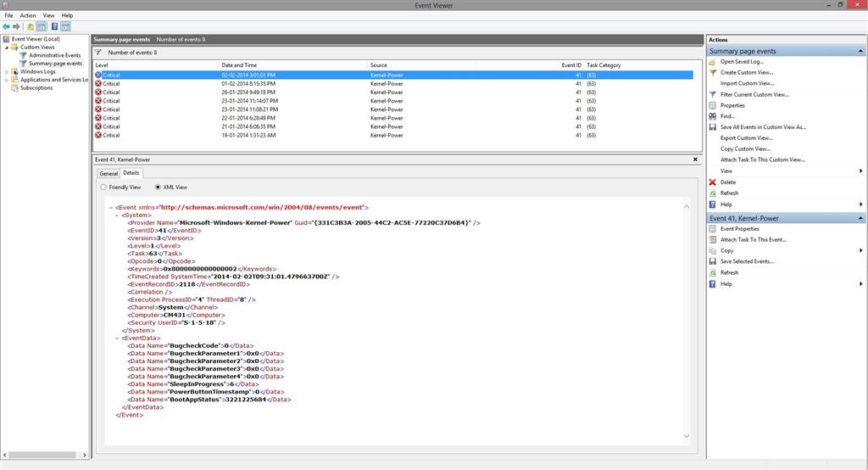Click the Event Properties icon
Image resolution: width=868 pixels, height=470 pixels.
(x=712, y=229)
